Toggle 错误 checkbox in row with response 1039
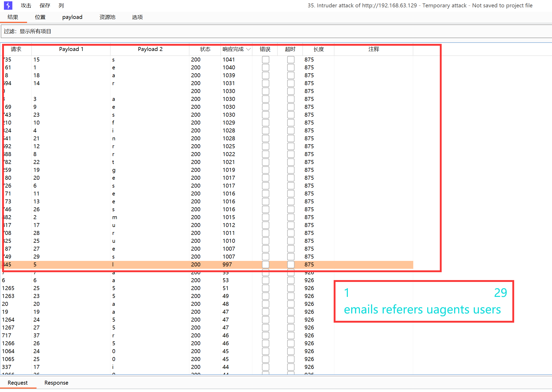 click(266, 75)
